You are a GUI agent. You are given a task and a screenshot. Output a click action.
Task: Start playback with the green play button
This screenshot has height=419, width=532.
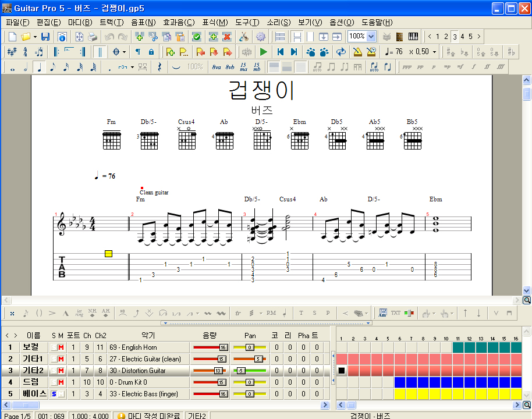pos(263,52)
